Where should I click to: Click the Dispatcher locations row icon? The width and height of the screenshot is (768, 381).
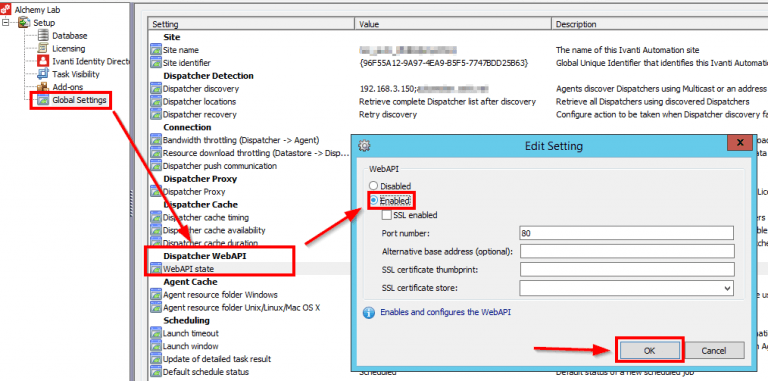click(156, 101)
